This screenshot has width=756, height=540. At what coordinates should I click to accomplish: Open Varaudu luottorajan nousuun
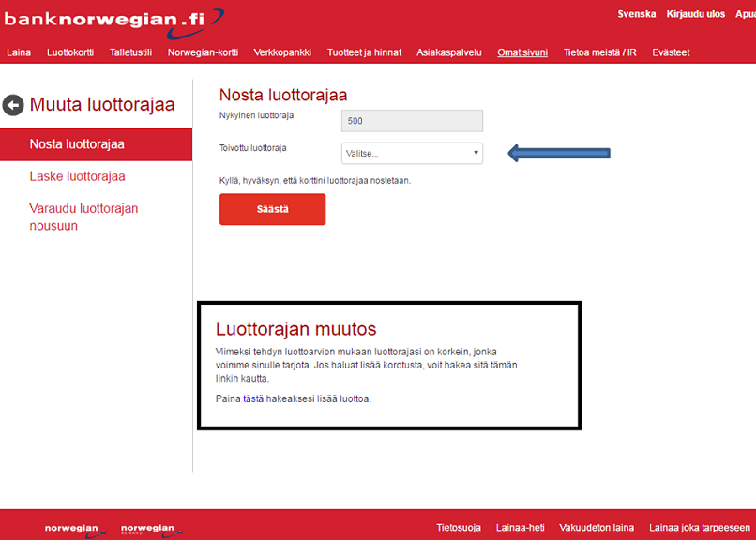(x=83, y=217)
